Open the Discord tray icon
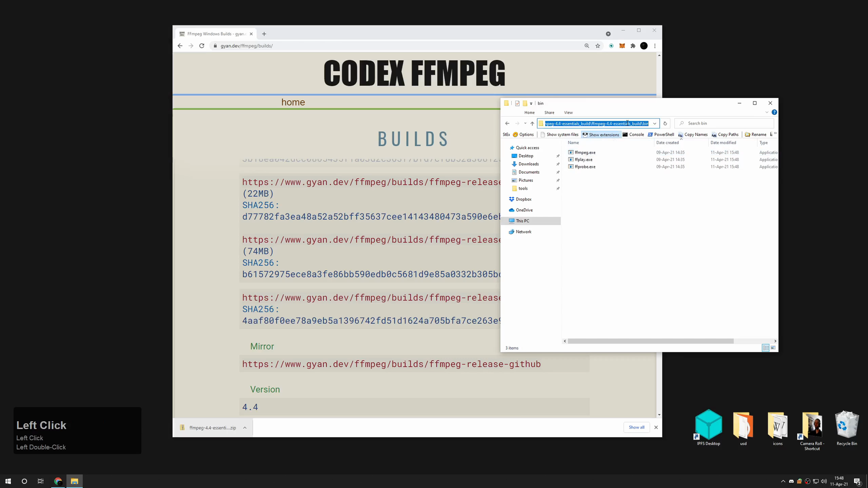868x488 pixels. tap(791, 481)
